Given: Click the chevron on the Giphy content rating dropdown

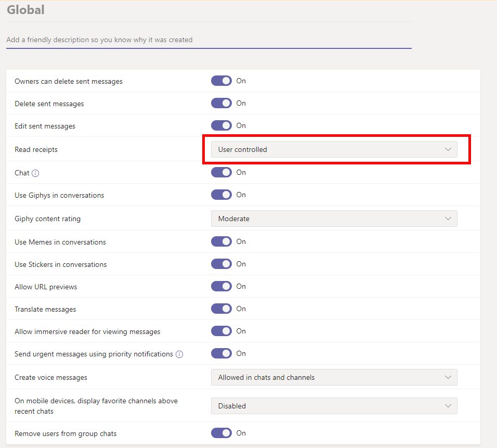Looking at the screenshot, I should point(448,219).
